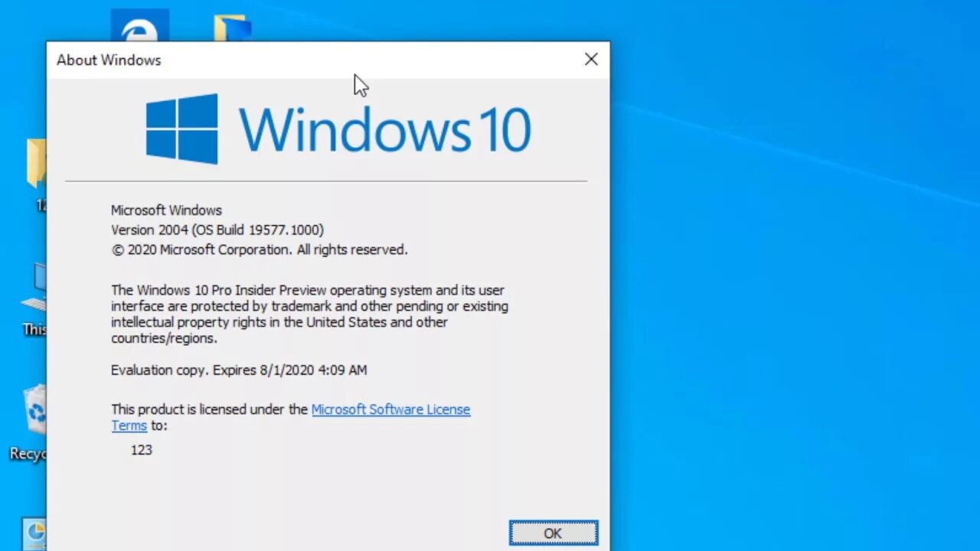Viewport: 980px width, 551px height.
Task: Click the 'Evaluation copy. Expires 8/1/2020' line
Action: tap(239, 370)
